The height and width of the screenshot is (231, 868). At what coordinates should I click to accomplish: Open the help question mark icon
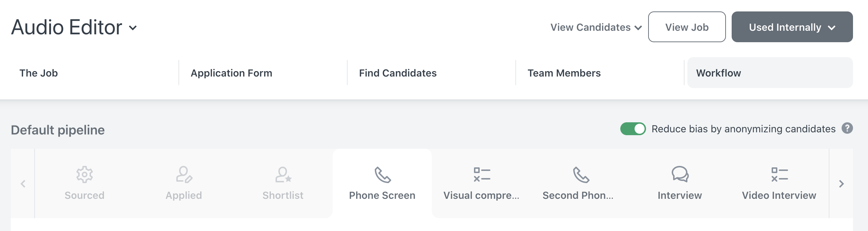[x=847, y=128]
